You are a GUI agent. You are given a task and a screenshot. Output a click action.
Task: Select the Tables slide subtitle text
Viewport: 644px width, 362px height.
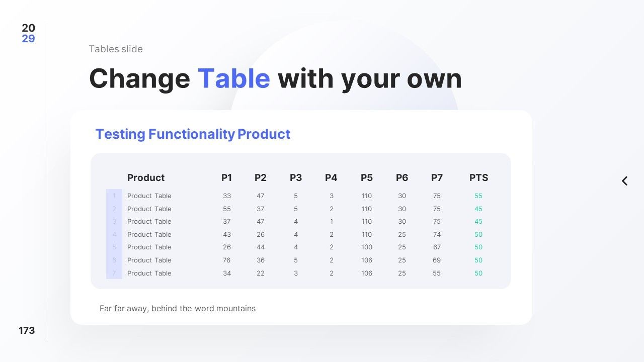pyautogui.click(x=116, y=49)
